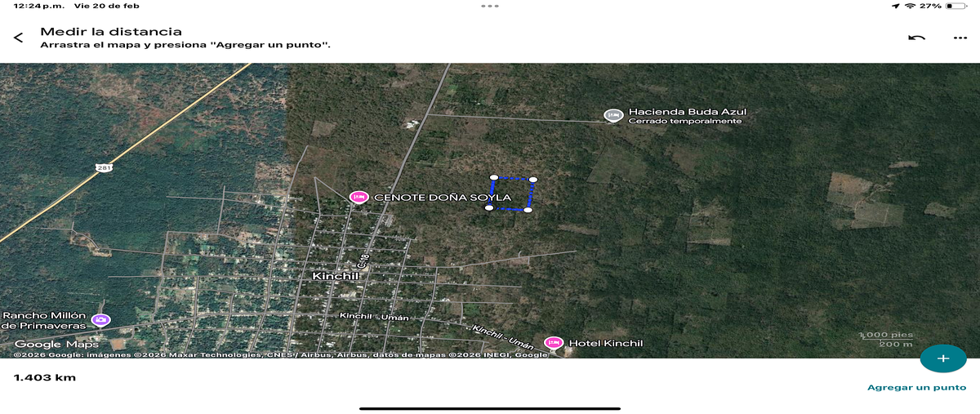Image resolution: width=980 pixels, height=414 pixels.
Task: Tap the 1.403 km distance readout
Action: coord(45,377)
